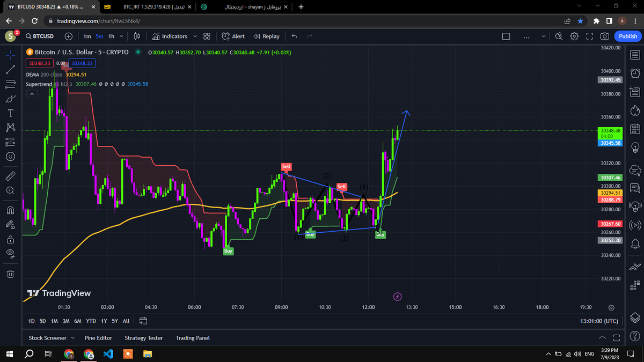Screen dimensions: 644x362
Task: Open chart settings gear icon
Action: (x=574, y=36)
